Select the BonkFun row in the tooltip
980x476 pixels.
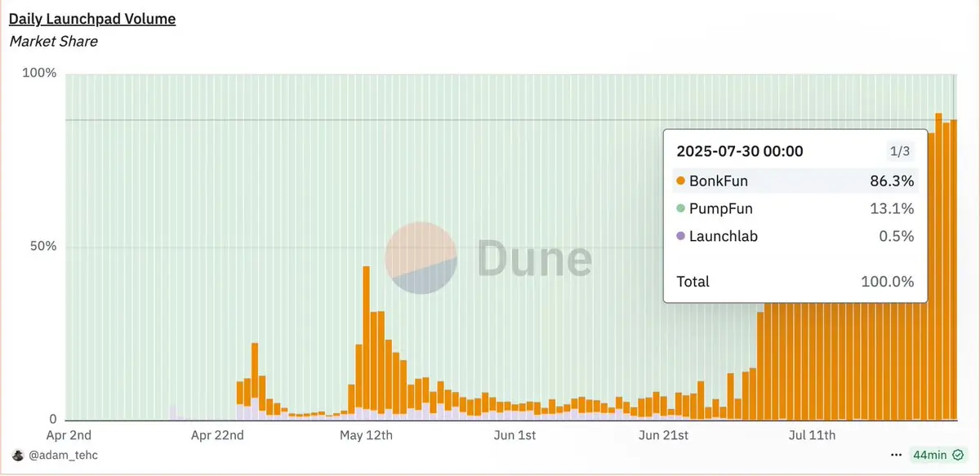pos(795,181)
